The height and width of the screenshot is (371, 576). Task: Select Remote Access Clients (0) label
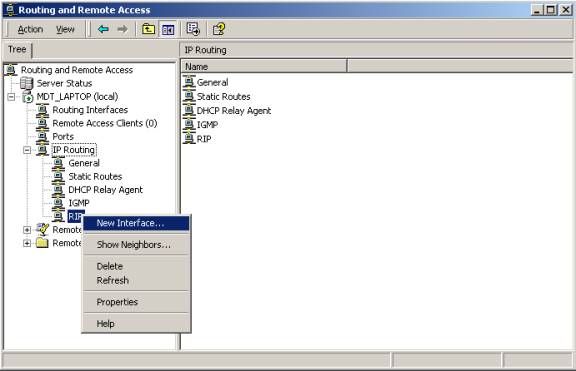click(105, 123)
